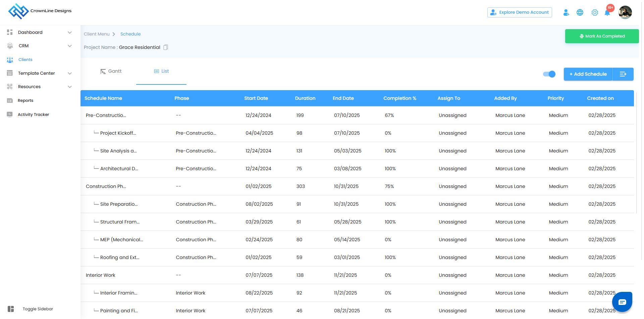
Task: Open the Explore Demo Account link
Action: tap(520, 12)
